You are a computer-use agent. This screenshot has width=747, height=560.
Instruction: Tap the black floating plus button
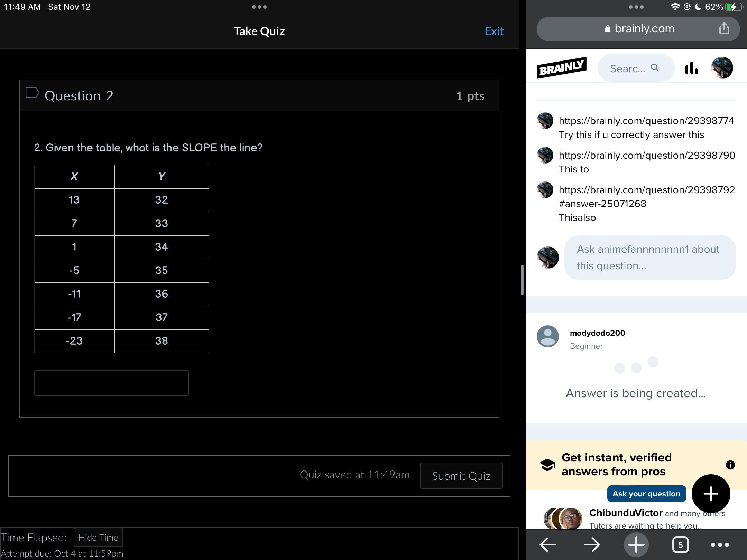[711, 494]
